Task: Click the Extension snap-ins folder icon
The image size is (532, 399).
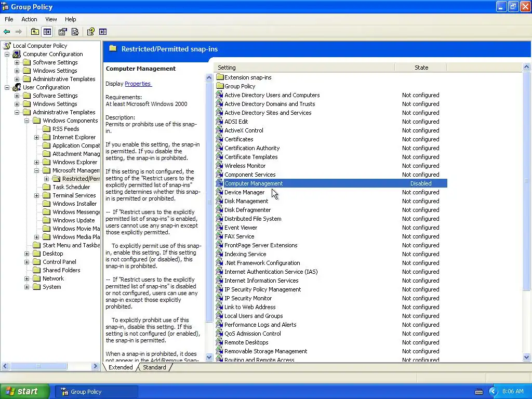Action: [220, 77]
